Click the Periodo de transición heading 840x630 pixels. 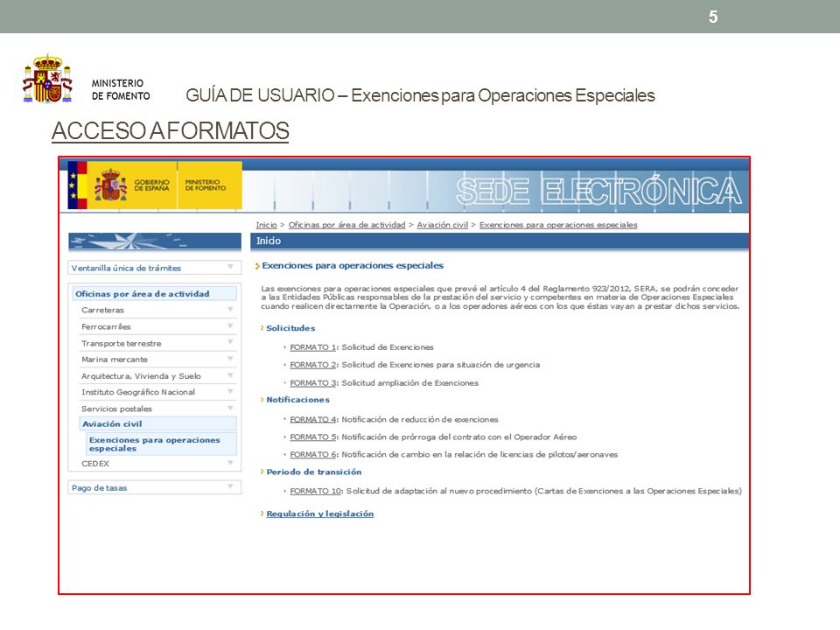(x=314, y=472)
